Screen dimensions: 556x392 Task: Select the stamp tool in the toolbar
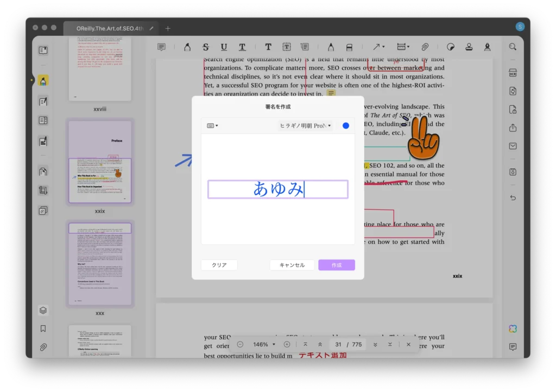[469, 47]
